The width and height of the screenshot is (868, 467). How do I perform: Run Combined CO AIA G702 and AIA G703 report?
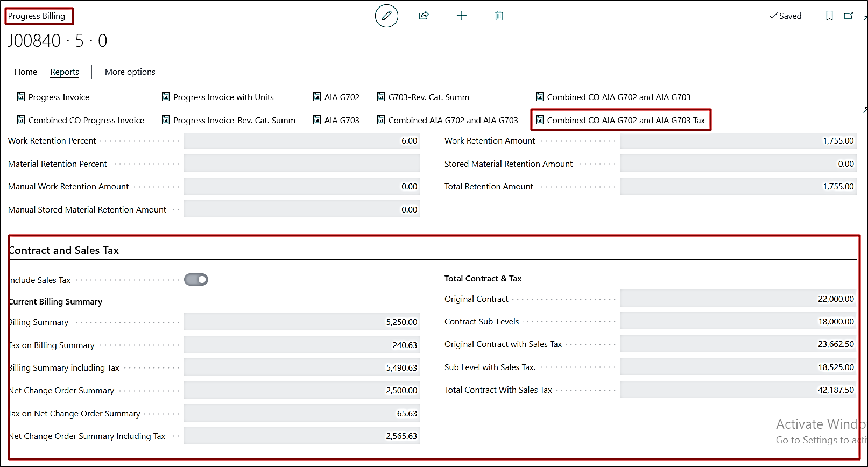619,97
